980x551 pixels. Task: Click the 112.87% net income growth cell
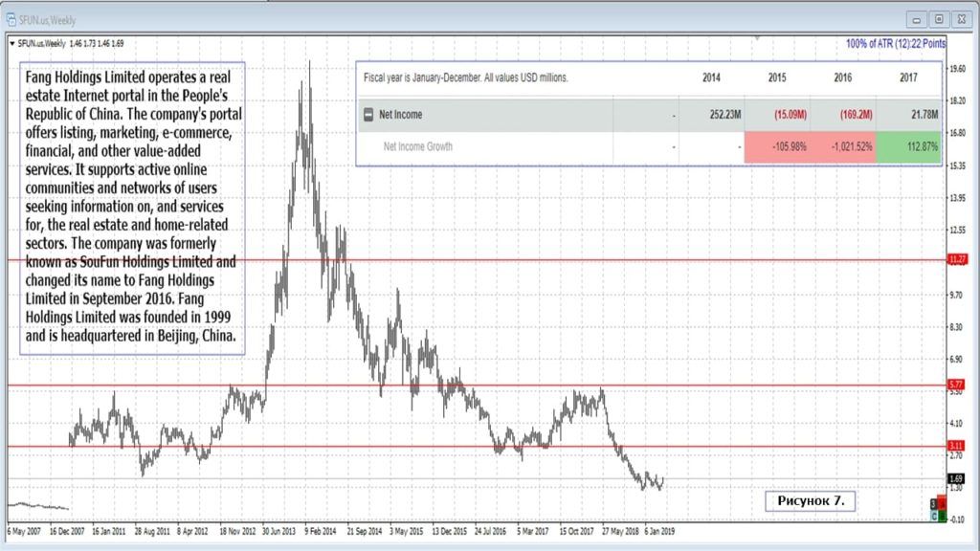[908, 147]
